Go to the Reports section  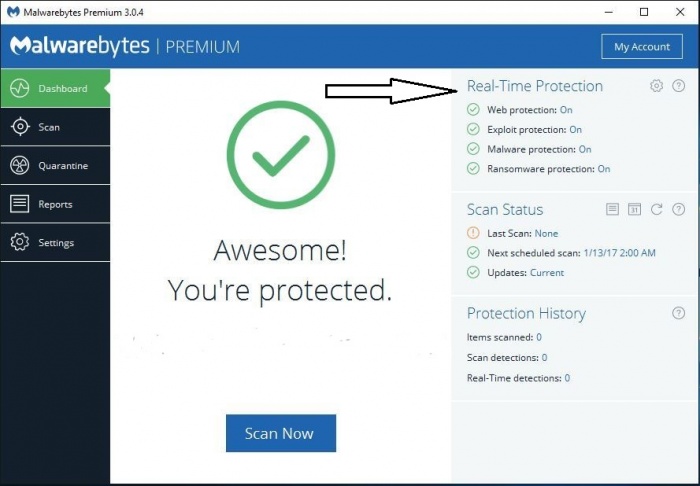pyautogui.click(x=55, y=204)
